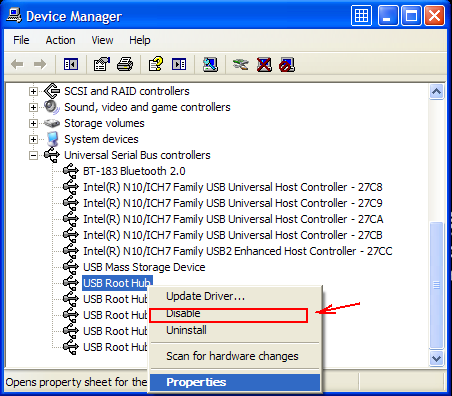Collapse Universal Serial Bus controllers node
Image resolution: width=452 pixels, height=396 pixels.
coord(33,155)
